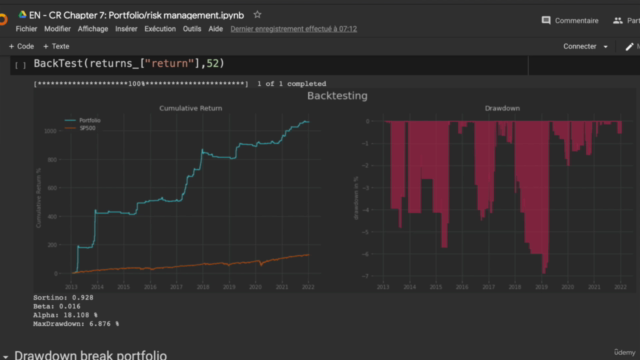This screenshot has width=640, height=360.
Task: Open the Connecter dropdown arrow
Action: pos(606,47)
